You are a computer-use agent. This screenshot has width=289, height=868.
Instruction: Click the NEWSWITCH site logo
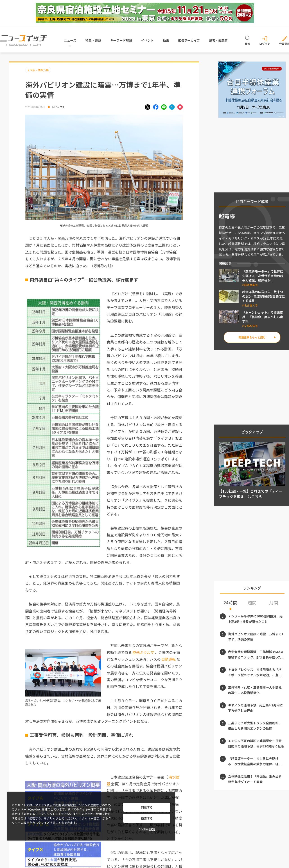coord(23,40)
